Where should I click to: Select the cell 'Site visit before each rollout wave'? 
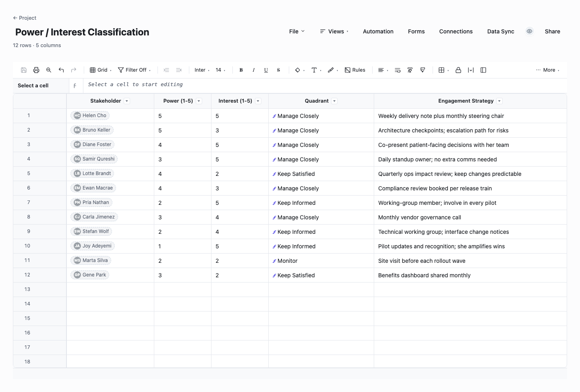click(470, 261)
